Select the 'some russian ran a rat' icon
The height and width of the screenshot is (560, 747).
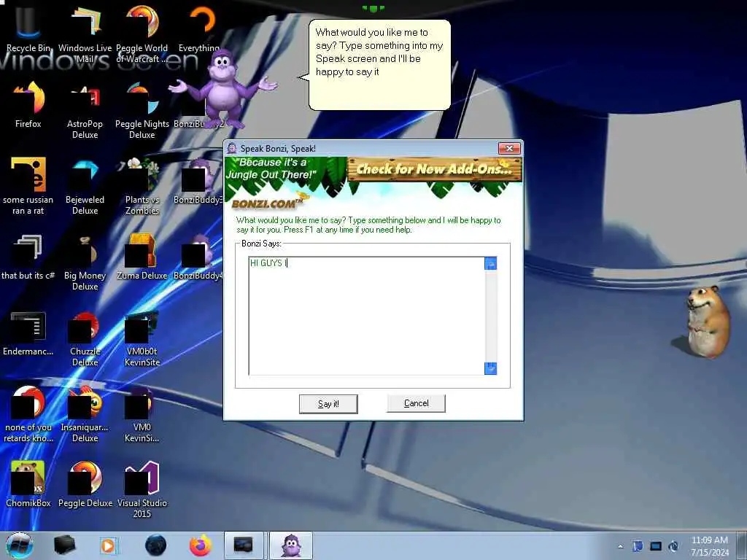click(x=28, y=184)
